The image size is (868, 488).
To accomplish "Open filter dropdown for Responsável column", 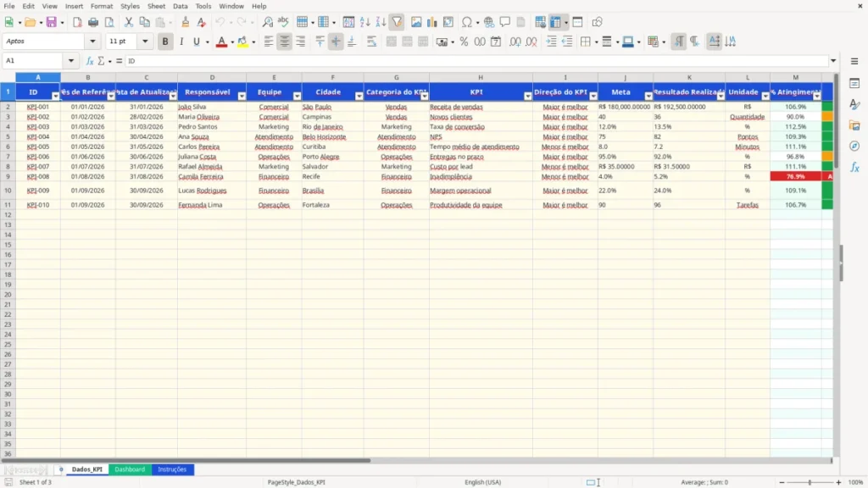I will click(x=242, y=97).
